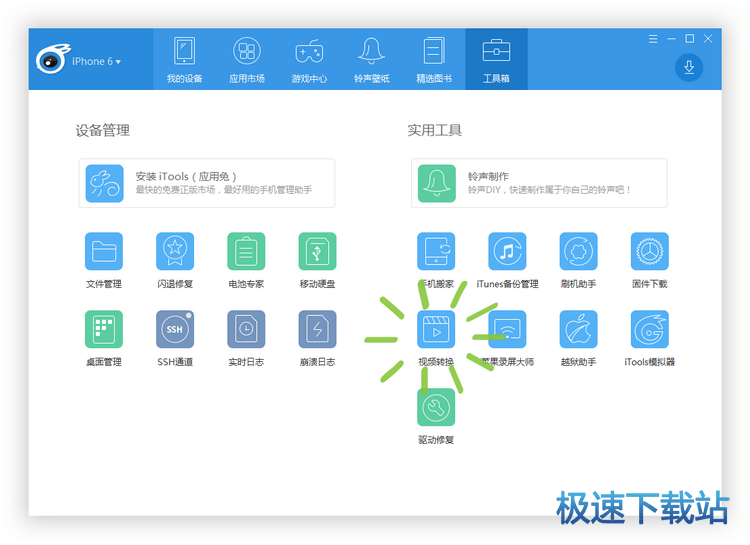Open 崩溃日志 lightning document icon
The width and height of the screenshot is (750, 545).
pyautogui.click(x=318, y=329)
